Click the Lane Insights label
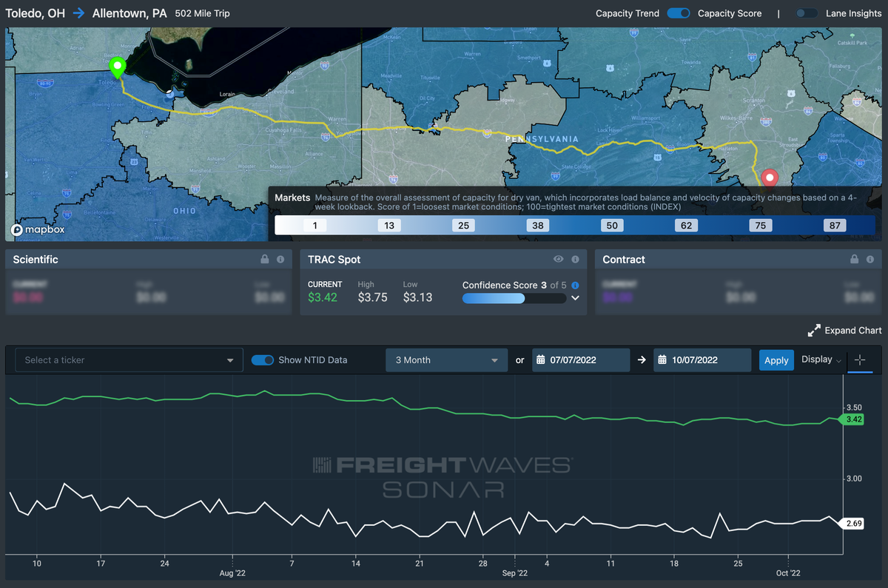The width and height of the screenshot is (888, 588). pyautogui.click(x=853, y=13)
